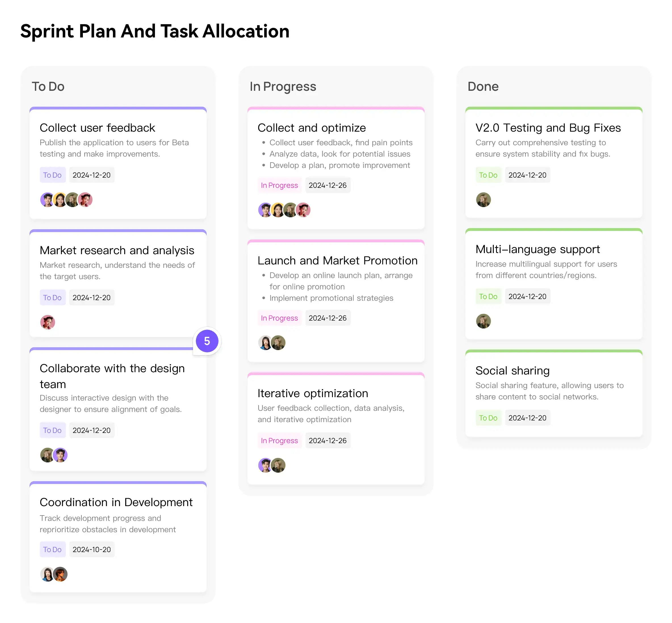Click the Sprint Plan And Task Allocation heading
This screenshot has width=672, height=623.
click(x=155, y=31)
